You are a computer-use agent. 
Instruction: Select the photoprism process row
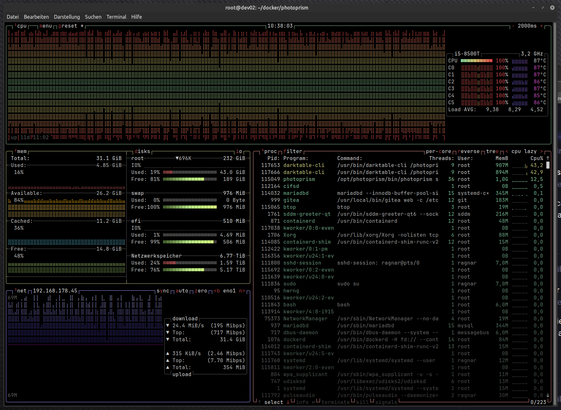(402, 179)
